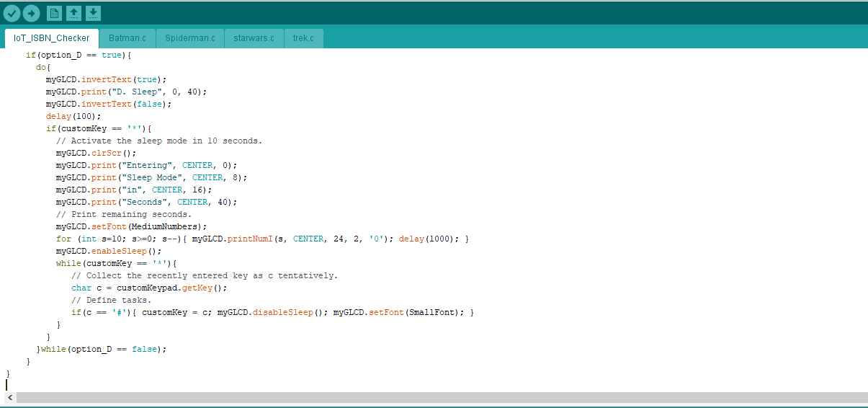Viewport: 868px width, 408px height.
Task: Click the 'char c = customKeypad.getKey();' line
Action: tap(149, 288)
